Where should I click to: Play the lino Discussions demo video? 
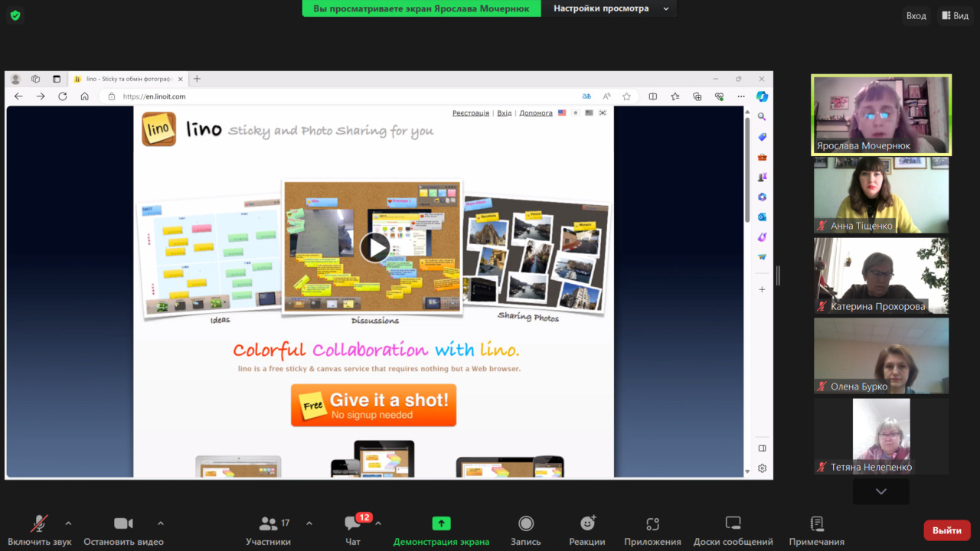(x=374, y=247)
